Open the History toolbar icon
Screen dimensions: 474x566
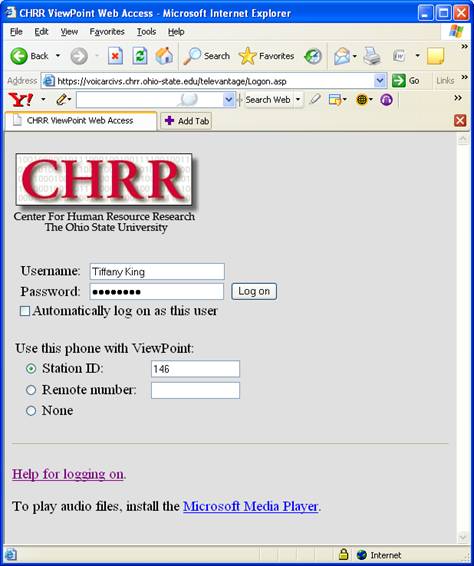[x=313, y=56]
